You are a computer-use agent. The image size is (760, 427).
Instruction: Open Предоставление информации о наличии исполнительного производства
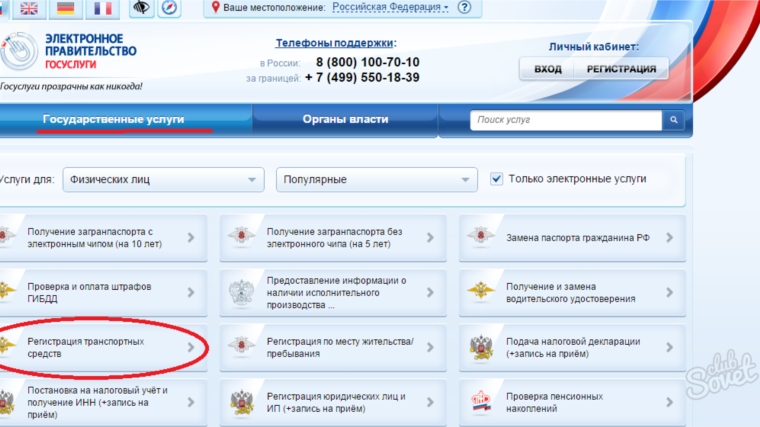coord(333,292)
